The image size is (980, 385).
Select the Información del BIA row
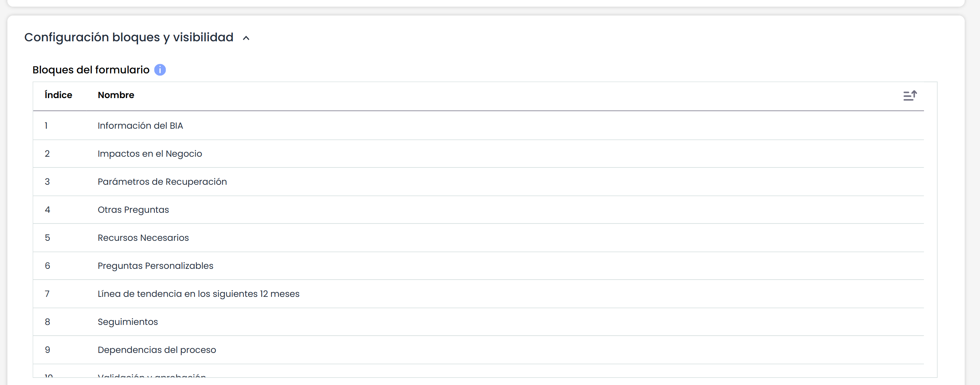(478, 126)
